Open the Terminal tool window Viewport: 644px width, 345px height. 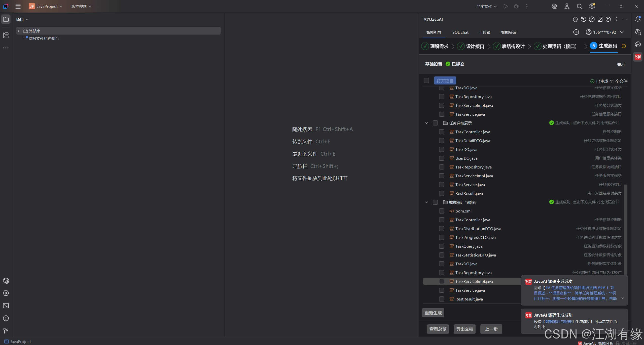point(6,306)
